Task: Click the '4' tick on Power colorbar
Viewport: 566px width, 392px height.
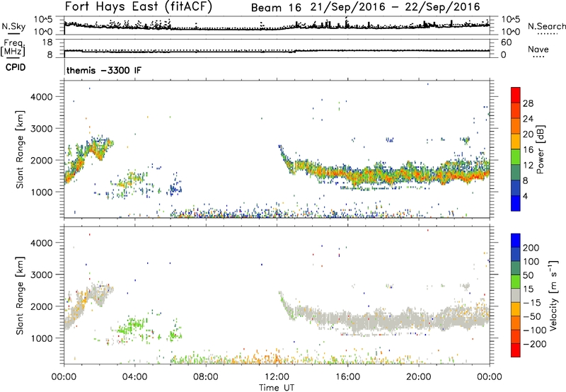Action: (525, 196)
